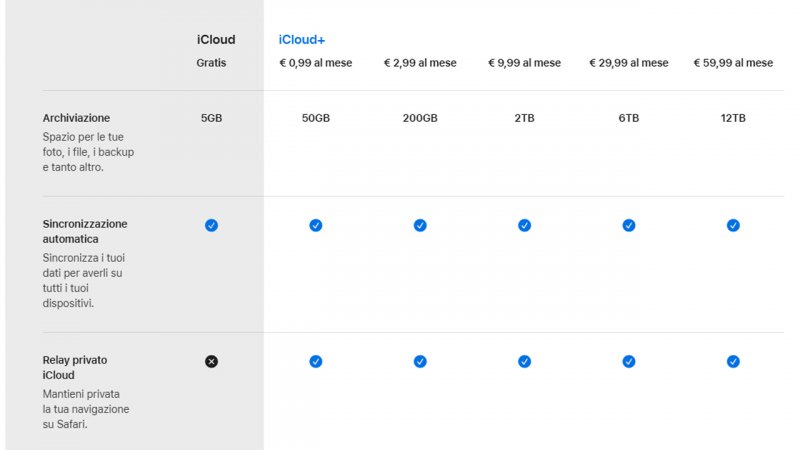800x450 pixels.
Task: Click the Relay privato checkmark for € 2,99 plan
Action: click(420, 361)
